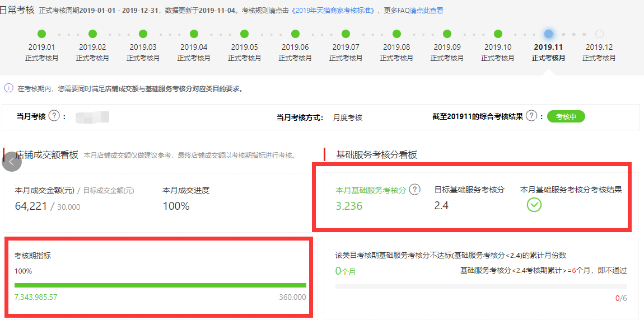Select the 2019.10 timeline month dot
Viewport: 644px width, 325px height.
498,34
